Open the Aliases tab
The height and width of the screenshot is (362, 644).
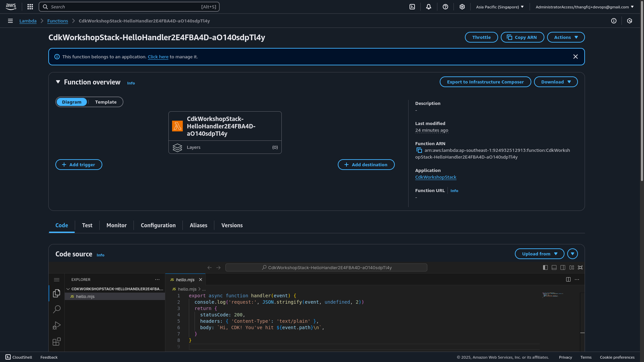(199, 225)
